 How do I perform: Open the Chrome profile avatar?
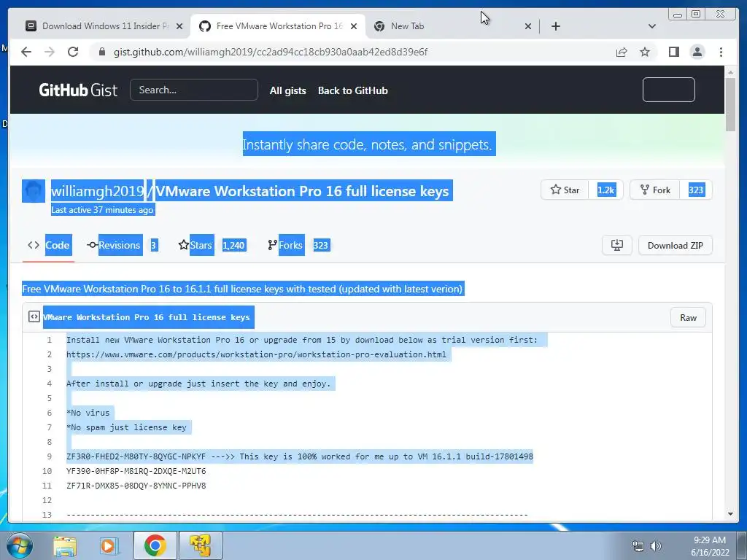[x=697, y=52]
